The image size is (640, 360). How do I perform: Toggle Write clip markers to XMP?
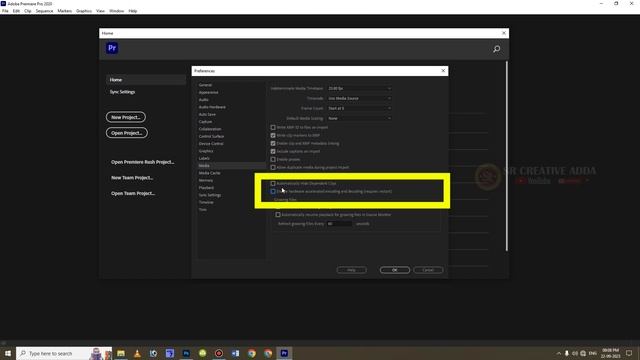[273, 135]
